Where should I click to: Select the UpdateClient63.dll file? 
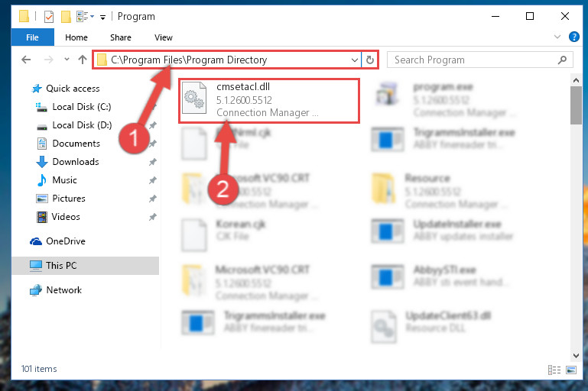(x=431, y=325)
